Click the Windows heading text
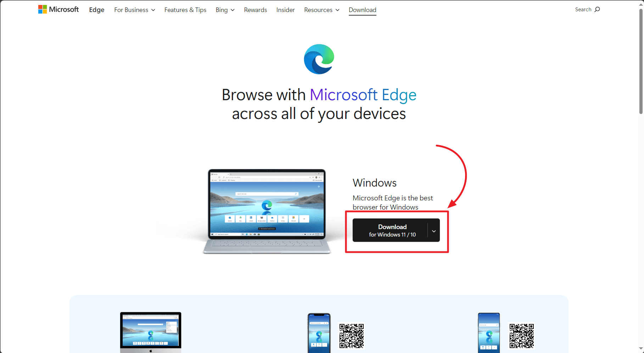 [375, 183]
